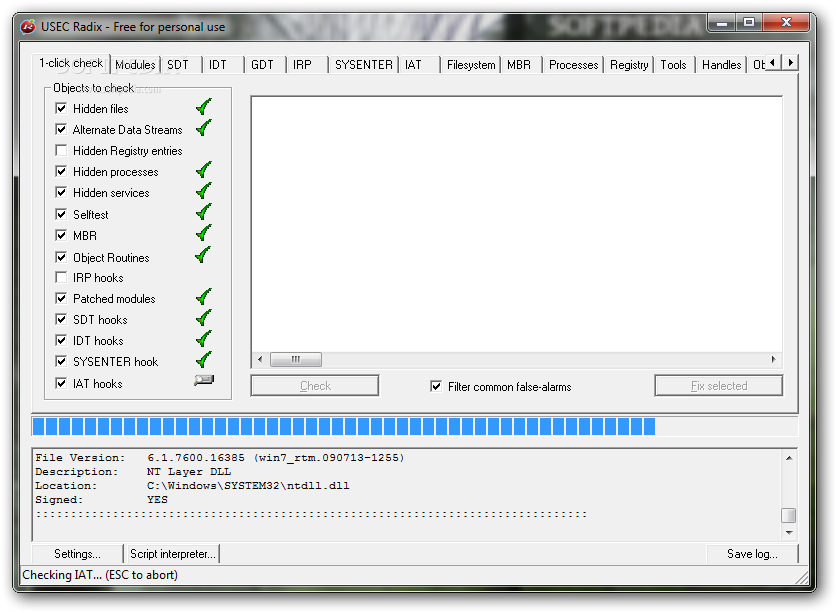Click the ntdll.dll location line in log
837x613 pixels.
click(x=192, y=486)
